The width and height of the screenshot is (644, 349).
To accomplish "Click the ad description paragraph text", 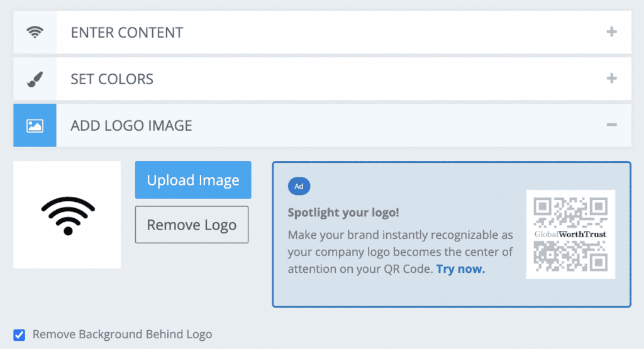I will [x=400, y=252].
